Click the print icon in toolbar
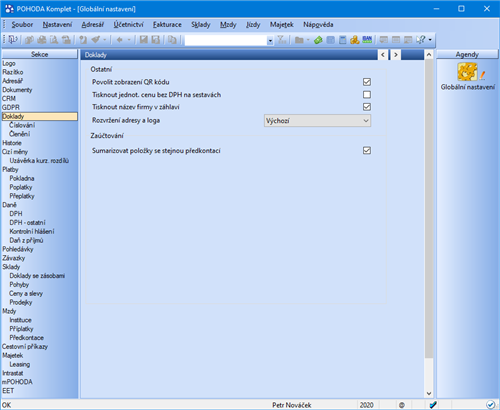Image resolution: width=500 pixels, height=410 pixels. [42, 40]
